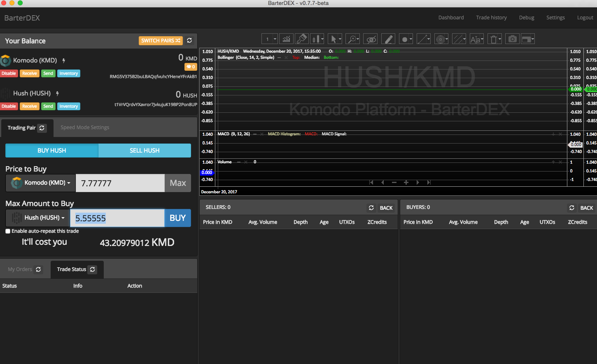The image size is (597, 364).
Task: Open Komodo (KMD) currency dropdown
Action: tap(41, 183)
